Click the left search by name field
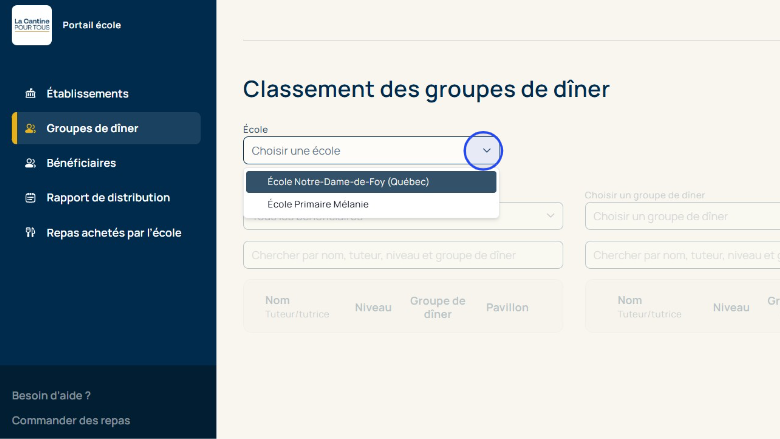 pos(402,255)
